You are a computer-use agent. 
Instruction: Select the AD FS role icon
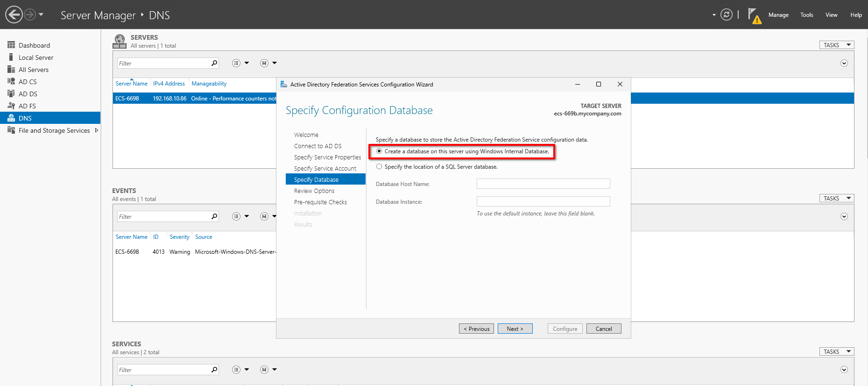point(11,106)
